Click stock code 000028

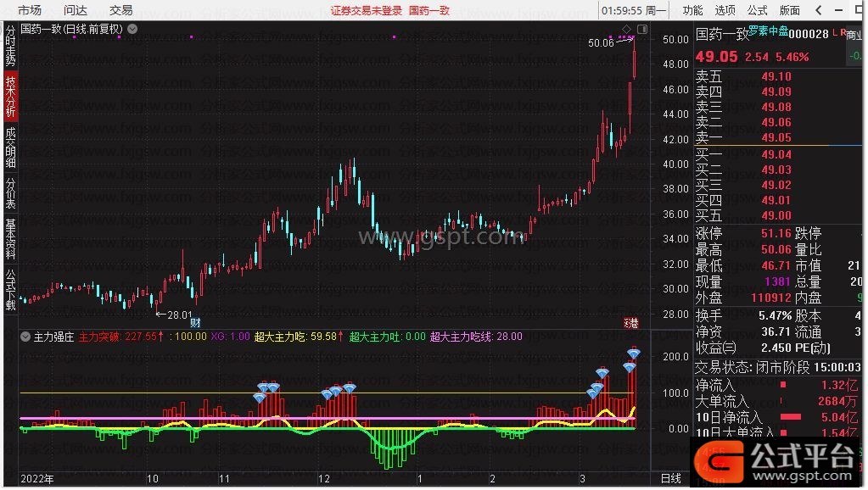(x=809, y=34)
